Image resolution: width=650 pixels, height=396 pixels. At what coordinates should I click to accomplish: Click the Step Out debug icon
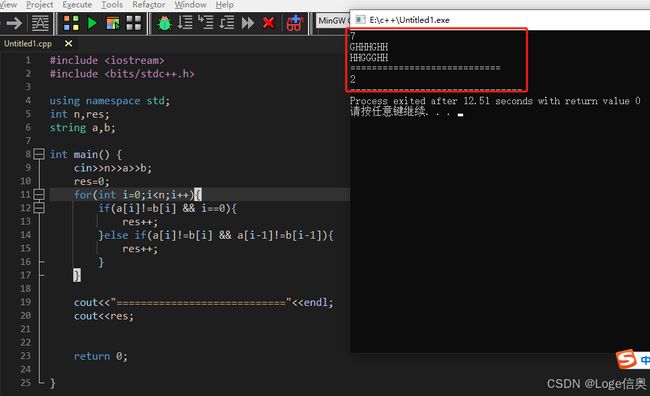tap(227, 22)
